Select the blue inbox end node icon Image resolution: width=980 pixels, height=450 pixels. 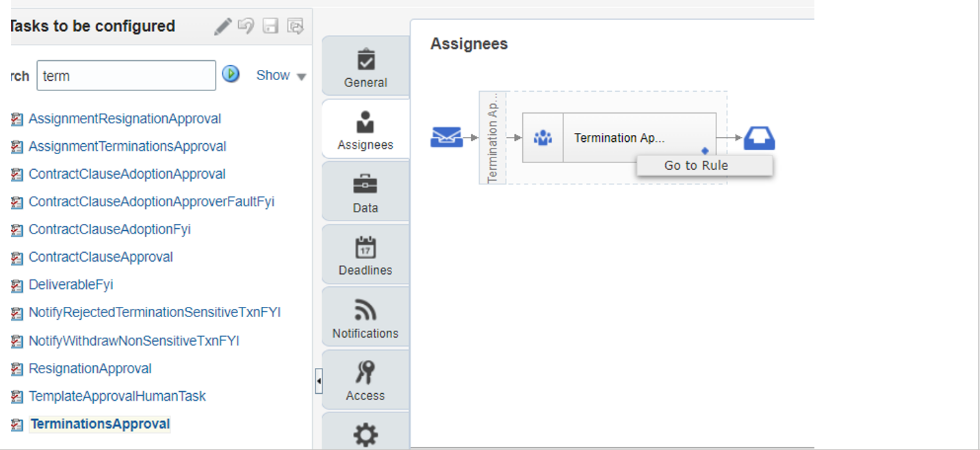[x=760, y=137]
